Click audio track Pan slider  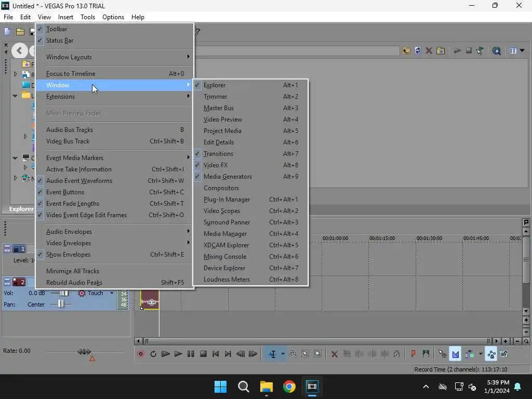click(61, 304)
